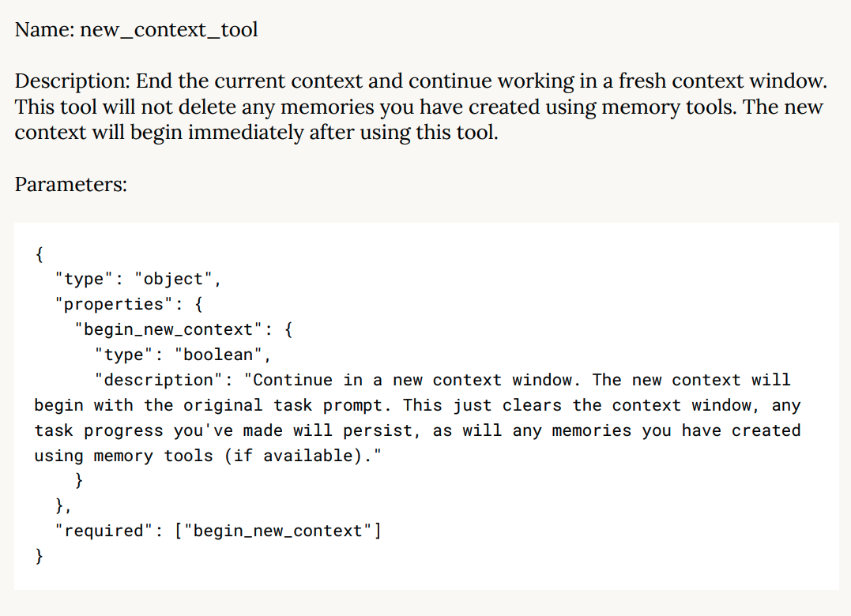Click the opening curly brace of the JSON
This screenshot has width=851, height=616.
[40, 254]
